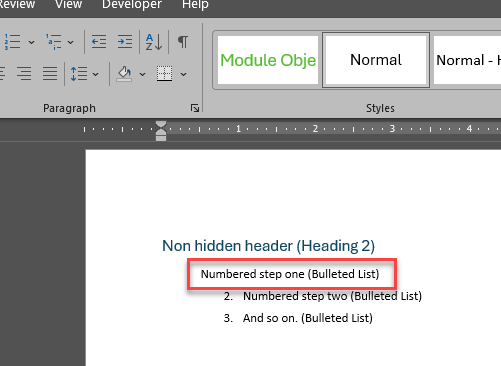The image size is (501, 366).
Task: Apply the Normal style
Action: pos(376,60)
